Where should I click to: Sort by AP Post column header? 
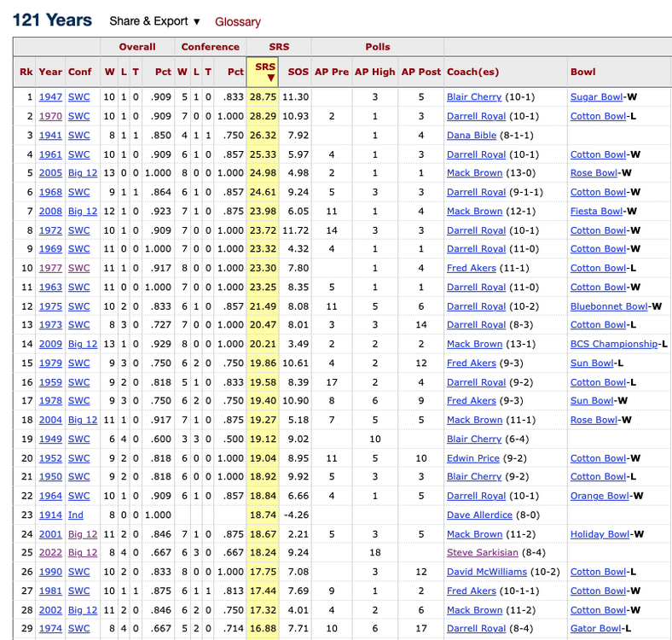(x=420, y=73)
